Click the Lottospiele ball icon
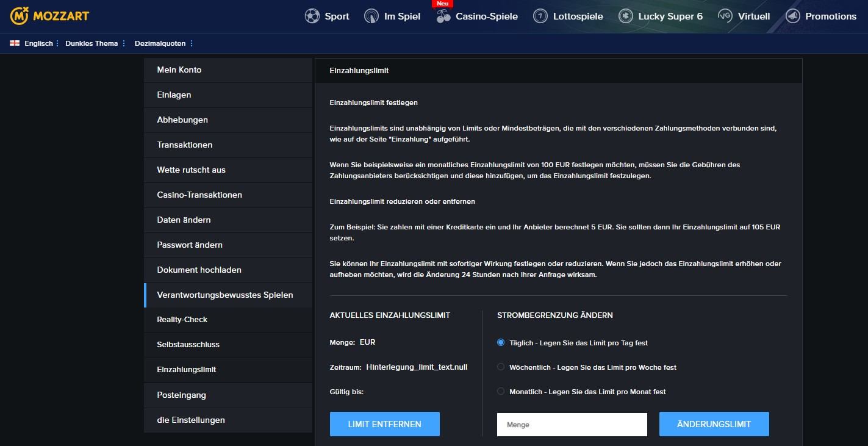Image resolution: width=868 pixels, height=446 pixels. [x=540, y=16]
